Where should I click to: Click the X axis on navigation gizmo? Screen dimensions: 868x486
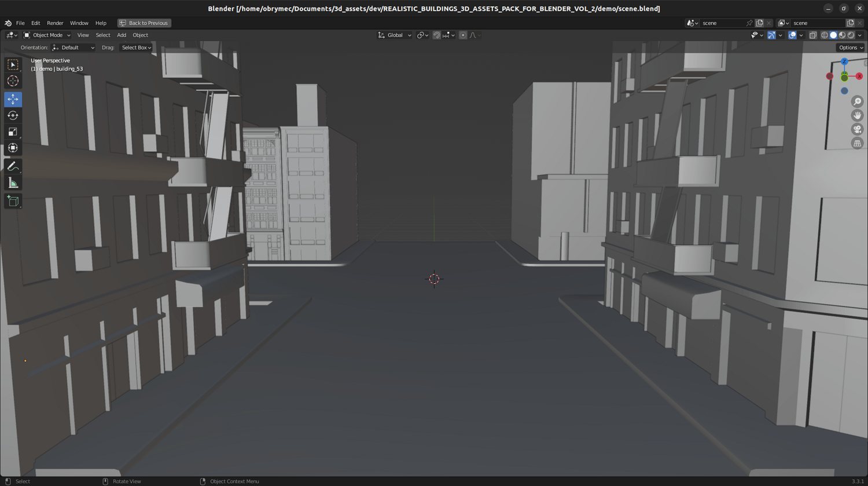[x=859, y=76]
